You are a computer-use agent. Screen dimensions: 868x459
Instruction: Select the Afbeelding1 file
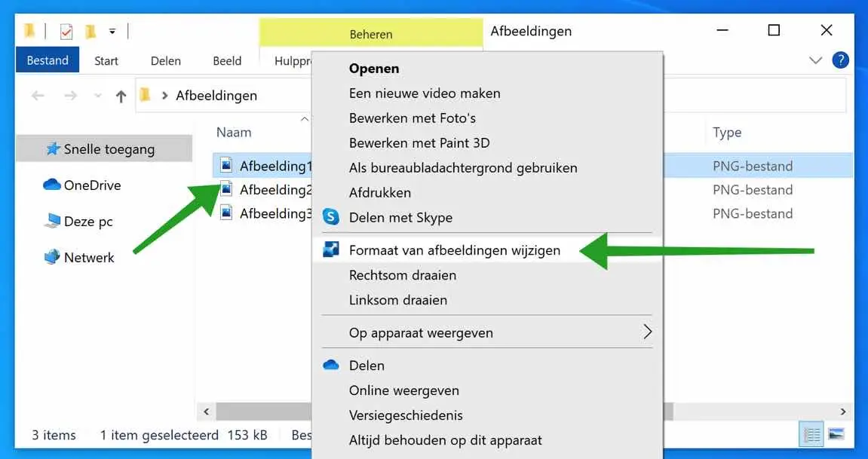tap(276, 166)
